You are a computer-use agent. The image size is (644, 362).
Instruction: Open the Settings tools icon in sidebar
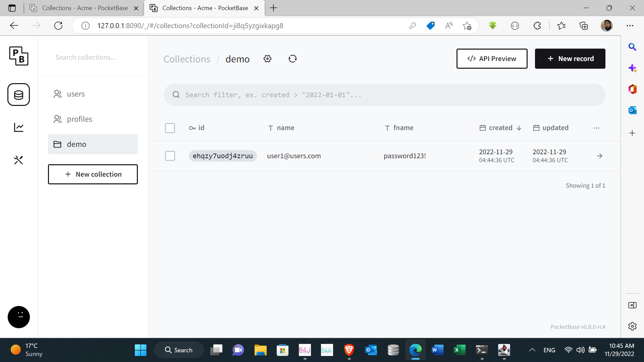(18, 160)
